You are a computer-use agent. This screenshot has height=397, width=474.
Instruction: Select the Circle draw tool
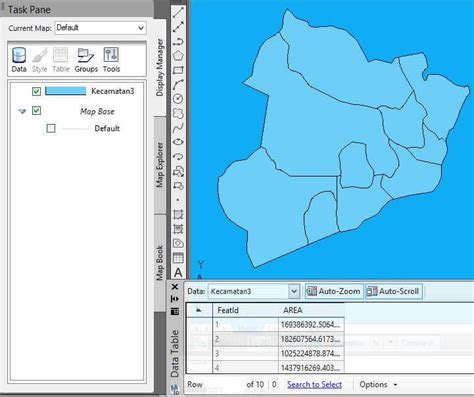click(178, 99)
